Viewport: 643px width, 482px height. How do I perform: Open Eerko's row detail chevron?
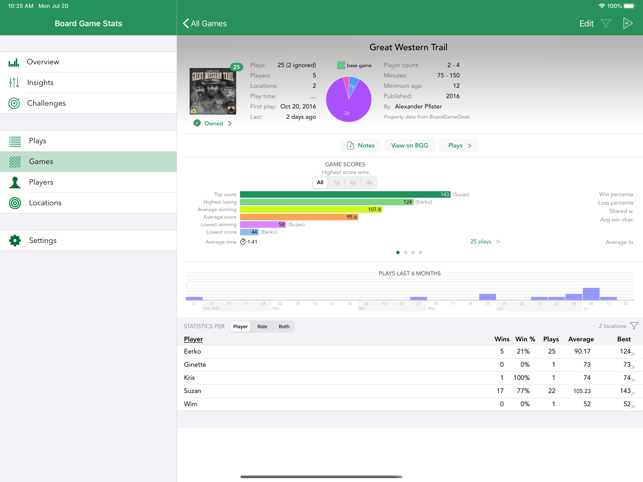pos(633,353)
